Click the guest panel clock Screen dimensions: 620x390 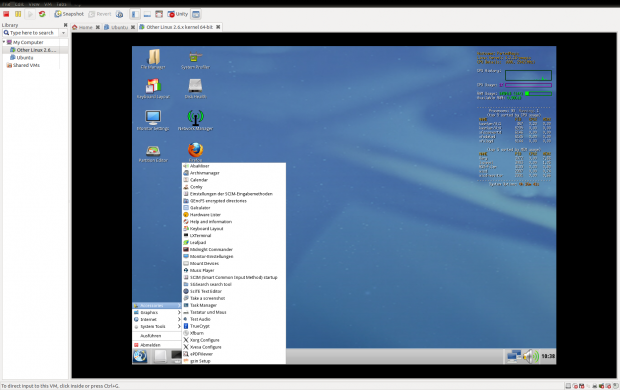548,356
